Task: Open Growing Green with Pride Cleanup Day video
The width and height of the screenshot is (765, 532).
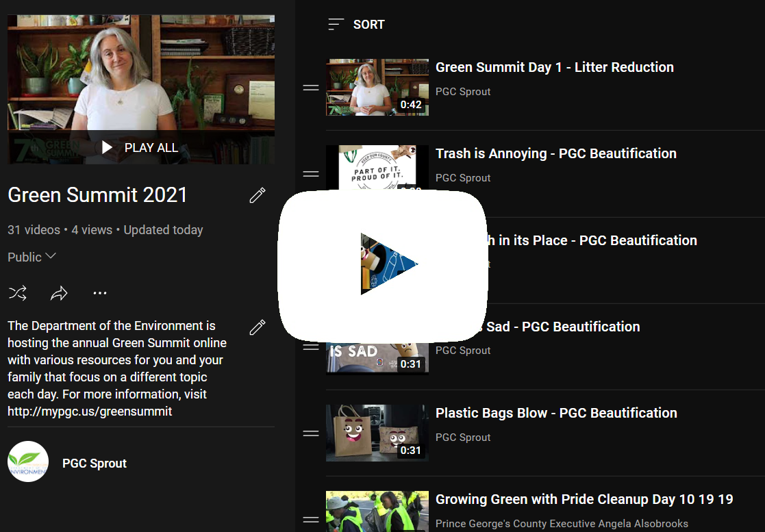Action: pos(584,499)
